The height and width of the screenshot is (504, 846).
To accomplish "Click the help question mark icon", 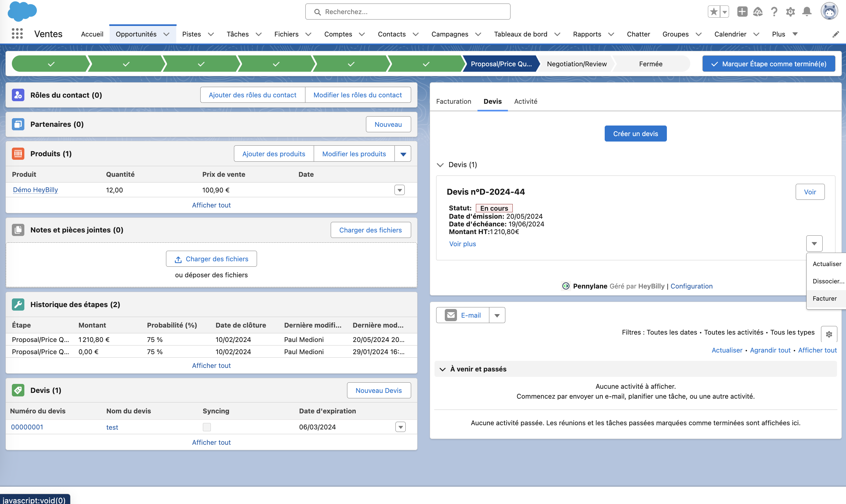I will 774,12.
